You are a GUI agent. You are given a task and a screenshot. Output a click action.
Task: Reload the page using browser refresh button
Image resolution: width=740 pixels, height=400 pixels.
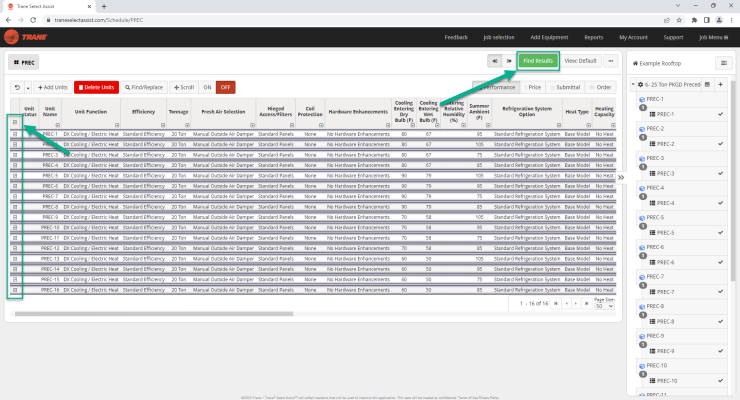click(x=33, y=20)
